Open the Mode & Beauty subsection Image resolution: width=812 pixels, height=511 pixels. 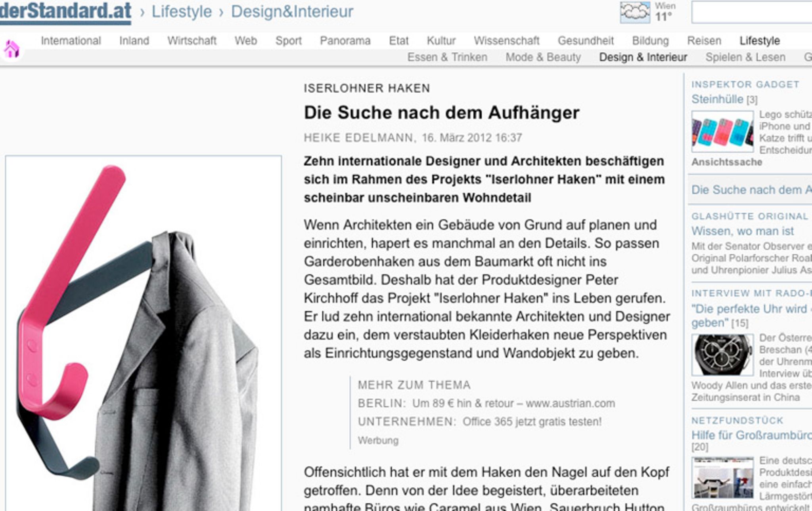coord(543,57)
